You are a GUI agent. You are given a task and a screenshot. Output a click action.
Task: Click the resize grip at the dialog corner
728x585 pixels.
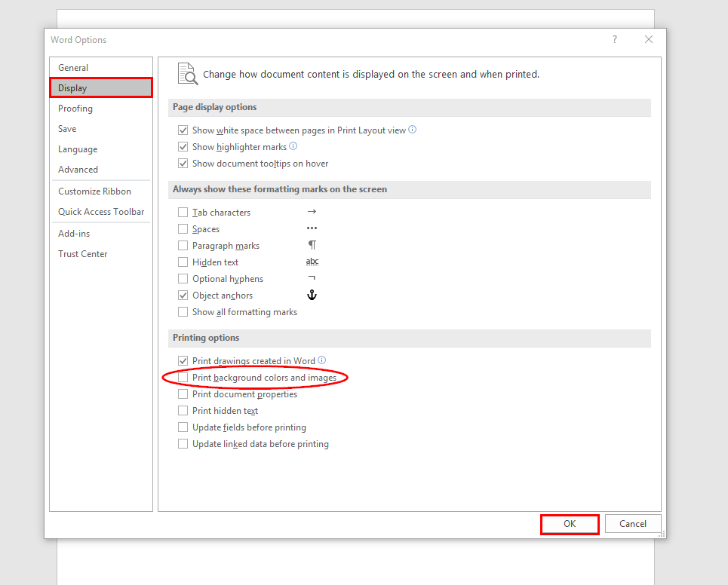tap(662, 534)
